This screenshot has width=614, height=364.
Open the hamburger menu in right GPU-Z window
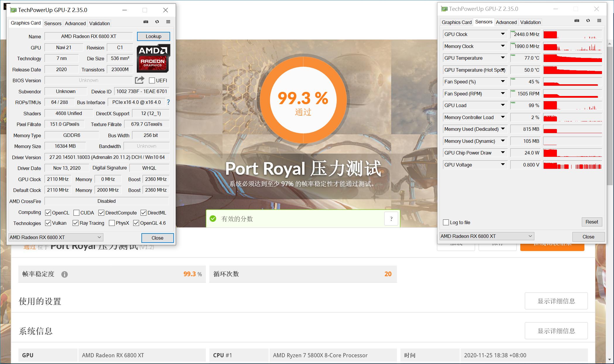click(x=599, y=21)
